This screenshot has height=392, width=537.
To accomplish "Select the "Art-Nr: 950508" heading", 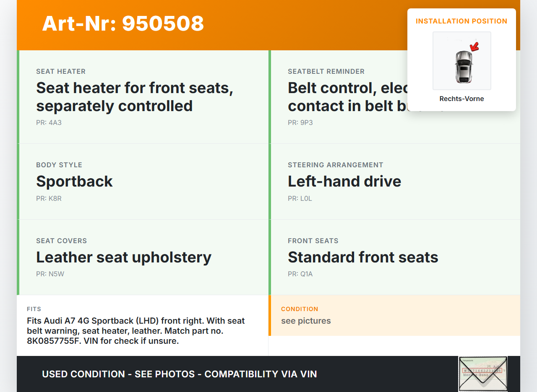I will click(x=123, y=23).
